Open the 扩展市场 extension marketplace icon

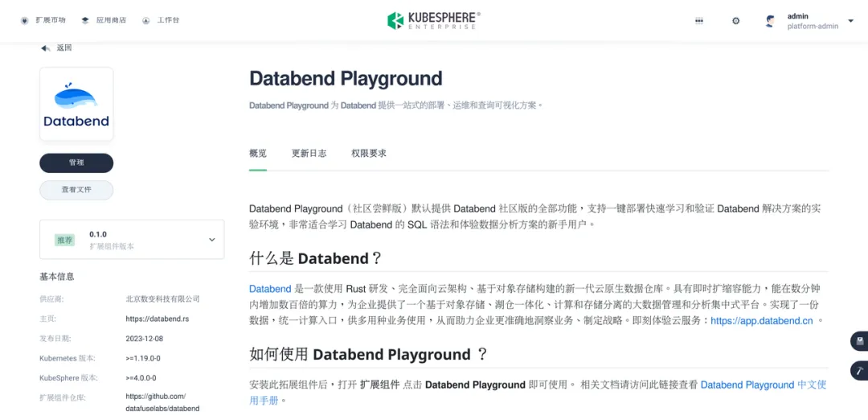click(x=24, y=20)
